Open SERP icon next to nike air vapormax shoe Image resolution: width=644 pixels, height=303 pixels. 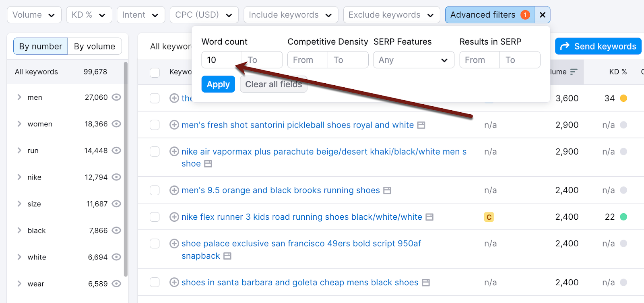pyautogui.click(x=208, y=164)
